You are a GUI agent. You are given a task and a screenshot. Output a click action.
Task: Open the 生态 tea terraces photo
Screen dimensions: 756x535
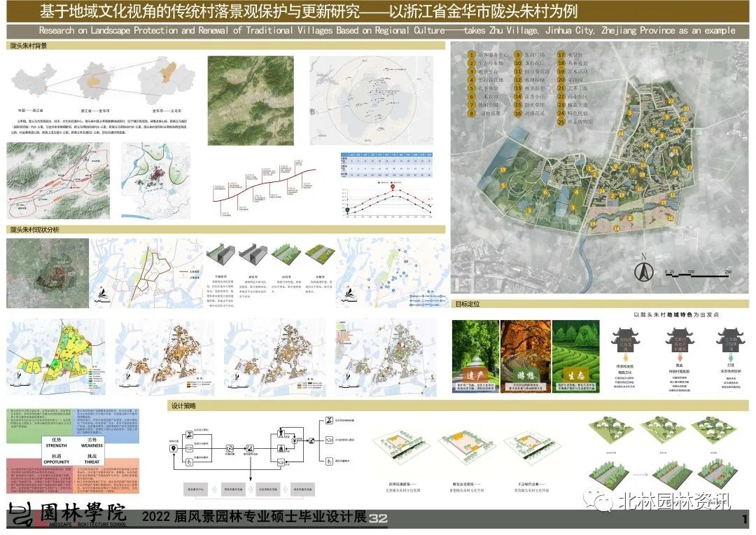[x=575, y=356]
